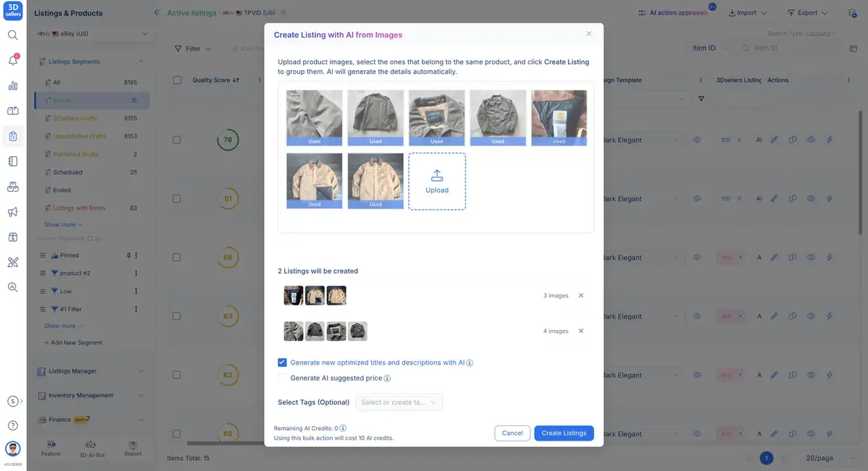Click the edit pencil in the score 78 row

pyautogui.click(x=774, y=140)
